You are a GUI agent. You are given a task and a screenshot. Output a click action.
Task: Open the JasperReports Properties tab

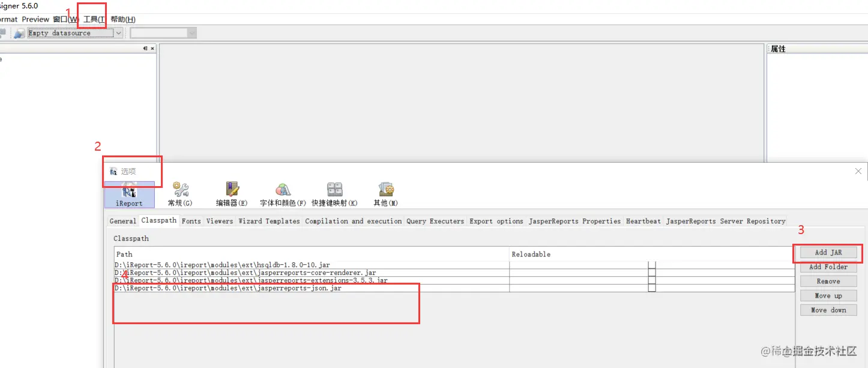pyautogui.click(x=574, y=222)
